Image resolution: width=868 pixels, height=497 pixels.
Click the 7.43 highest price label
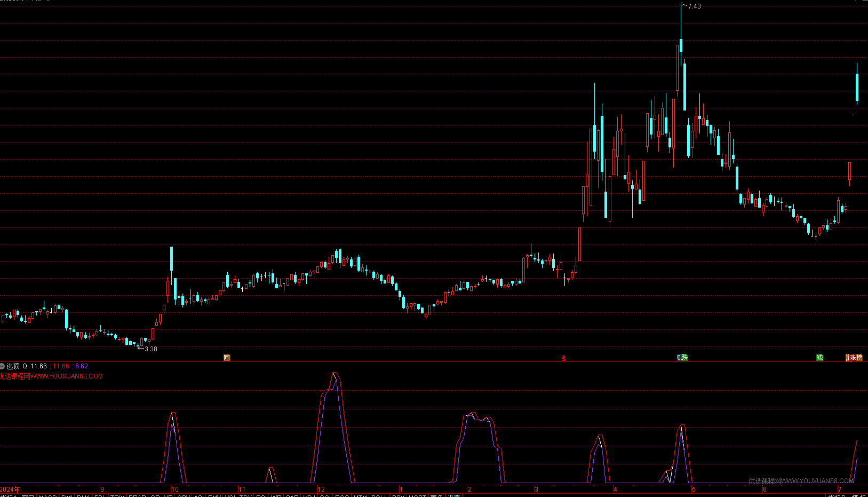(x=694, y=6)
